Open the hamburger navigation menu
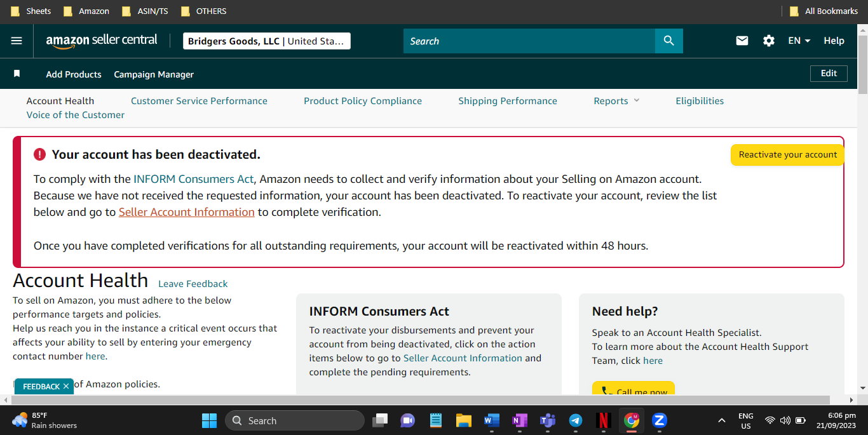Screen dimensions: 868x435 pos(17,41)
